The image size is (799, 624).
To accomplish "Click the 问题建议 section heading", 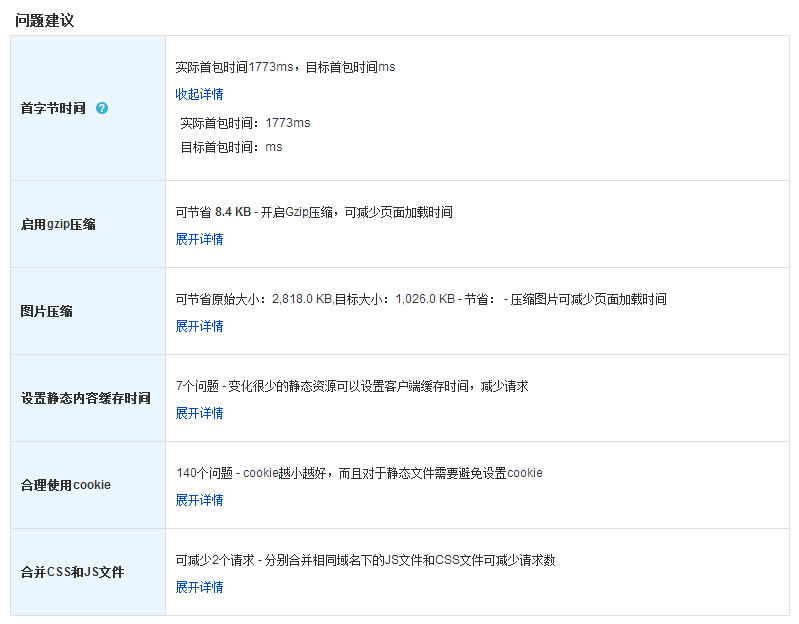I will pyautogui.click(x=44, y=20).
